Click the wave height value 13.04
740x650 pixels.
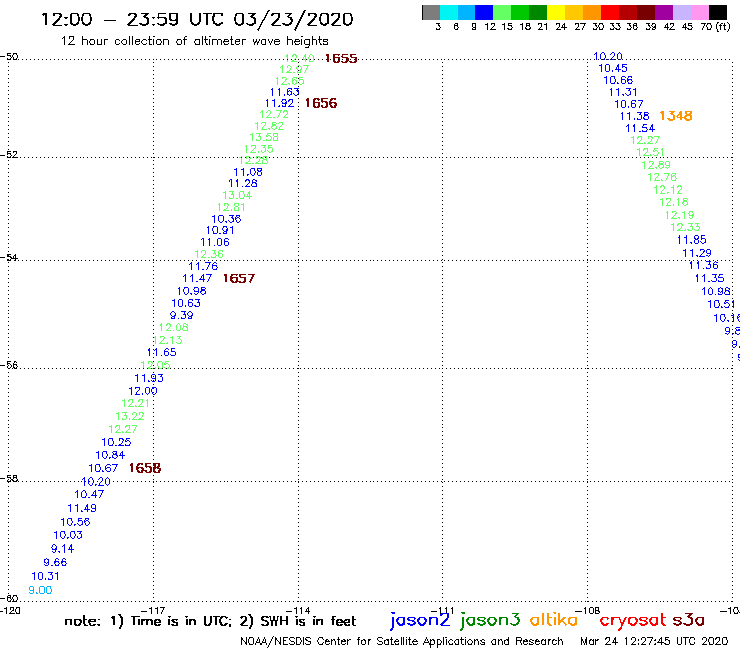point(237,195)
